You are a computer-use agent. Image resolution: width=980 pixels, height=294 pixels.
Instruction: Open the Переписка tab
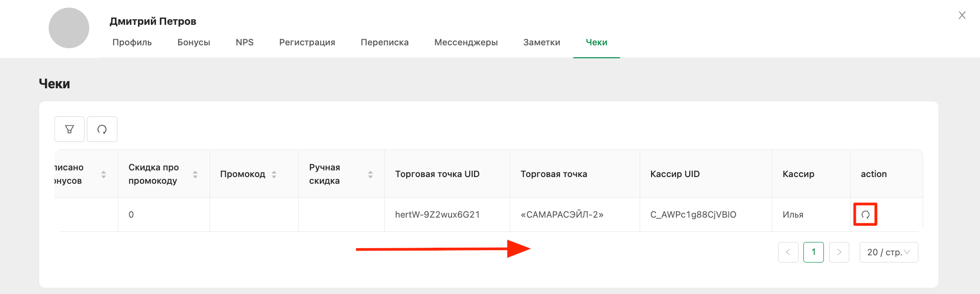click(385, 42)
